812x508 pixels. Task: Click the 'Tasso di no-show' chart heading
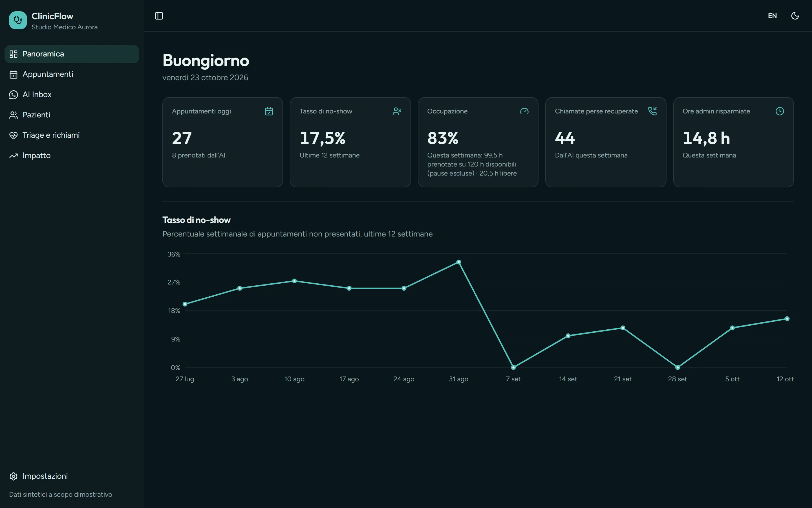click(196, 220)
